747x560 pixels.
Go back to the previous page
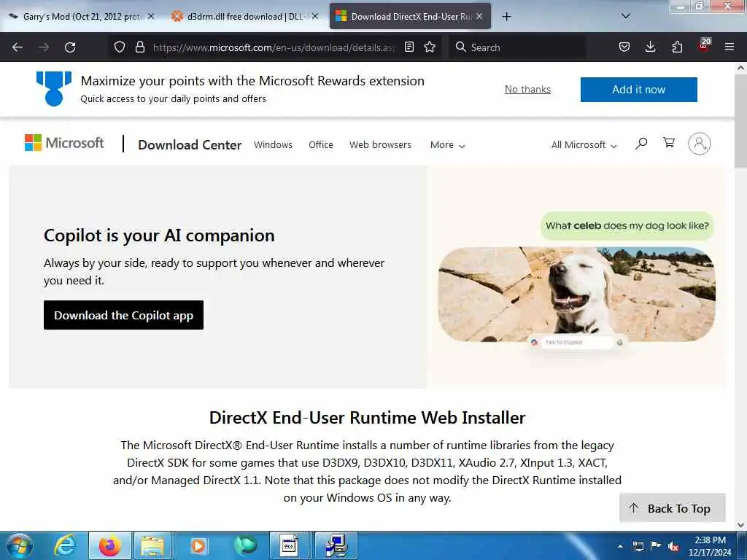click(18, 47)
